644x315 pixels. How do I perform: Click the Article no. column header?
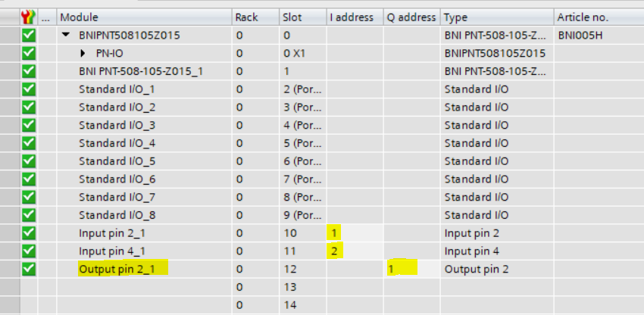tap(599, 17)
